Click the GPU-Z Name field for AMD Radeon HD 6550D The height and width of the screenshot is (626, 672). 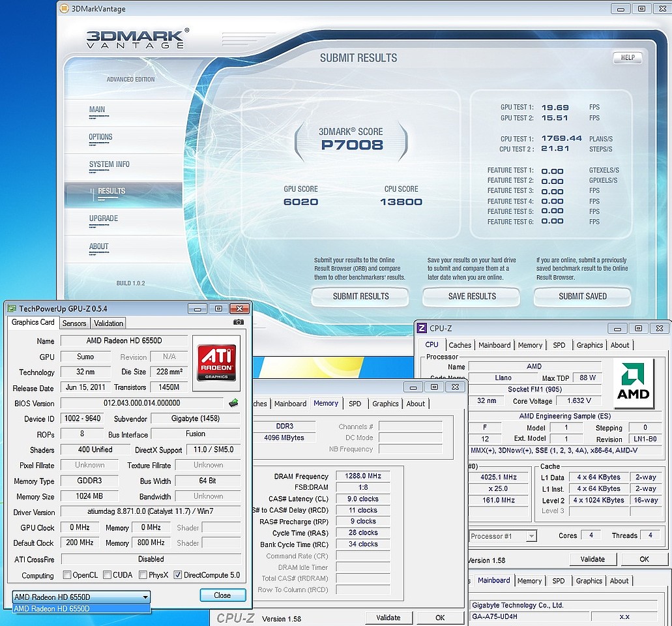124,341
